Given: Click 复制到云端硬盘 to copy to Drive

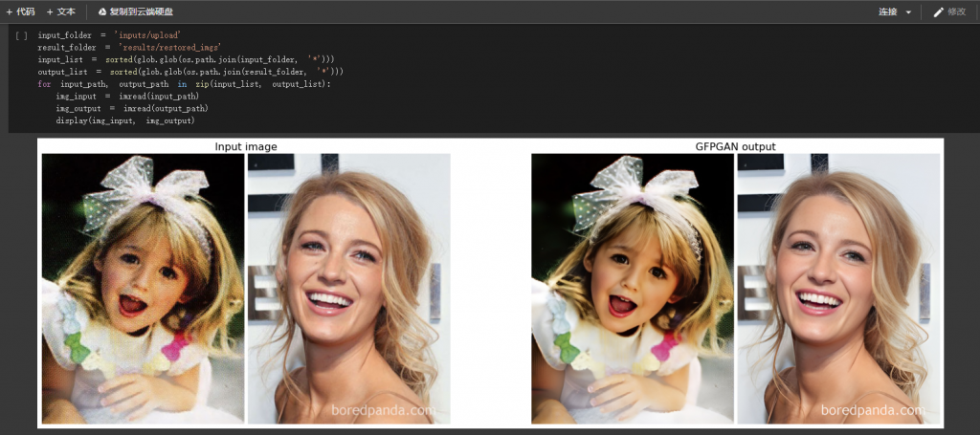Looking at the screenshot, I should (136, 11).
